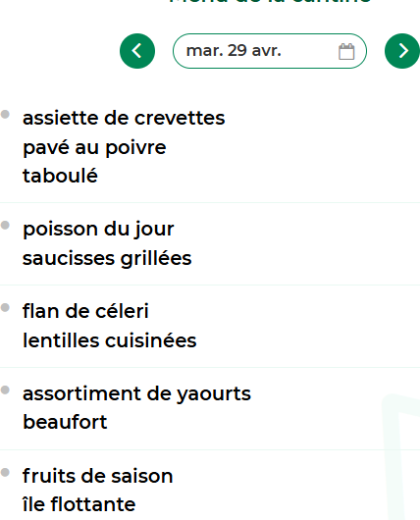
Task: Click île flottante dessert item
Action: click(79, 504)
